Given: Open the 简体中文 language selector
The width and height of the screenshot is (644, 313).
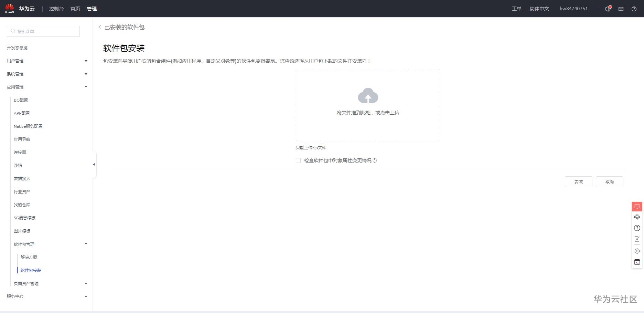Looking at the screenshot, I should pos(539,9).
